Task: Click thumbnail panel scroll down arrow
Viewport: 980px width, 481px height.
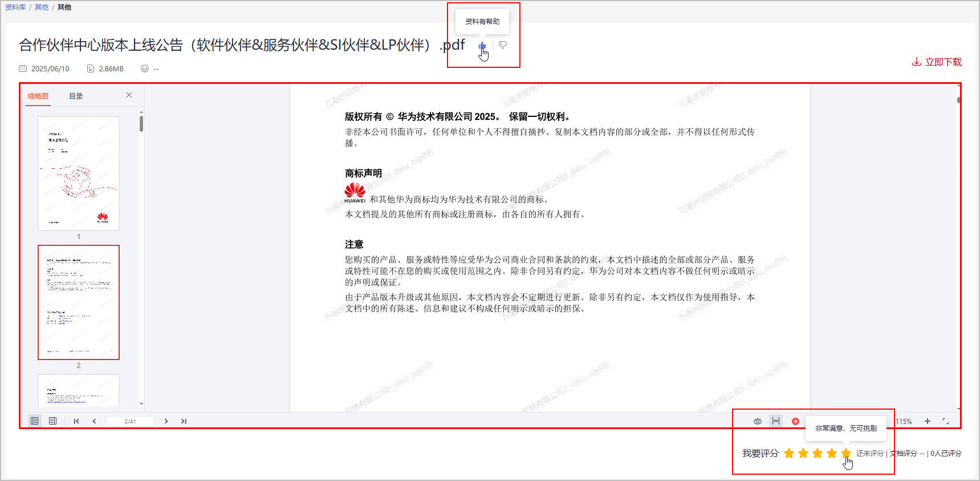Action: click(x=141, y=404)
